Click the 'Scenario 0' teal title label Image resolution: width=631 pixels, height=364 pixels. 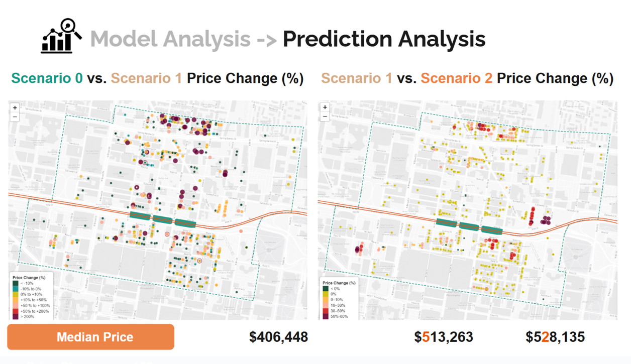pos(47,78)
